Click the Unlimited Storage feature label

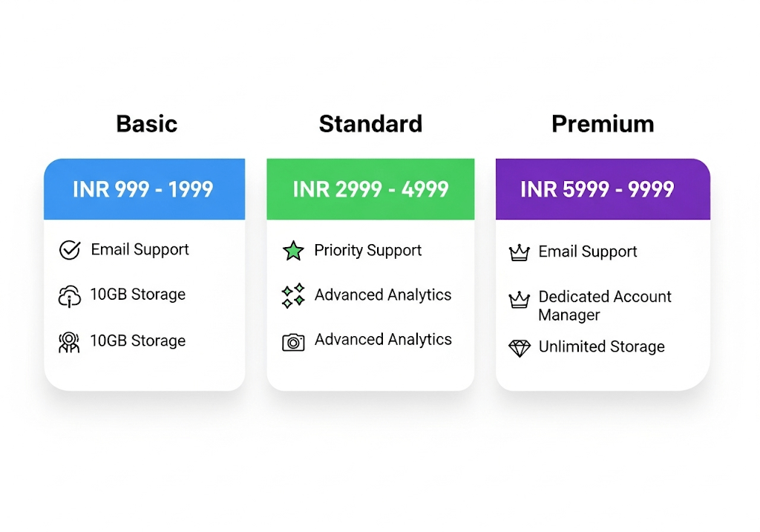(601, 347)
